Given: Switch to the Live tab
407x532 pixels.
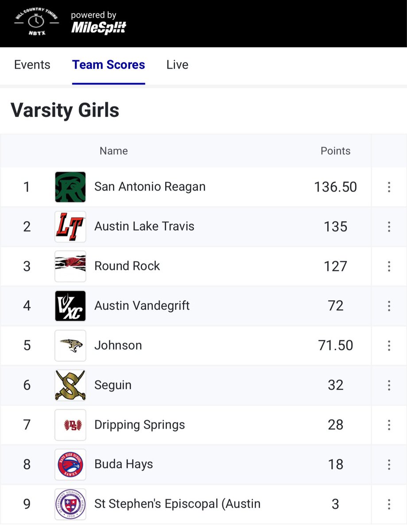Looking at the screenshot, I should pos(178,65).
